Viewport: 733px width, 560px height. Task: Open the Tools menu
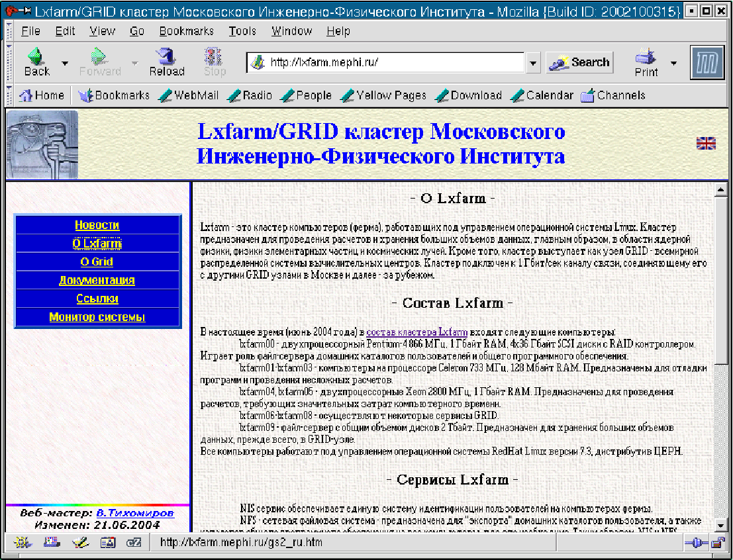point(242,31)
